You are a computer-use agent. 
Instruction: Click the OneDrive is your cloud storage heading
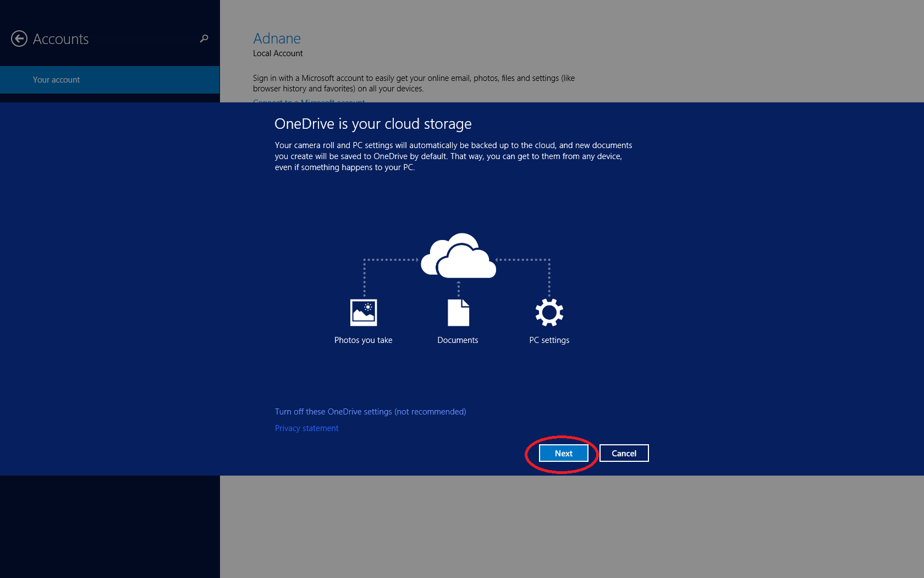tap(373, 124)
